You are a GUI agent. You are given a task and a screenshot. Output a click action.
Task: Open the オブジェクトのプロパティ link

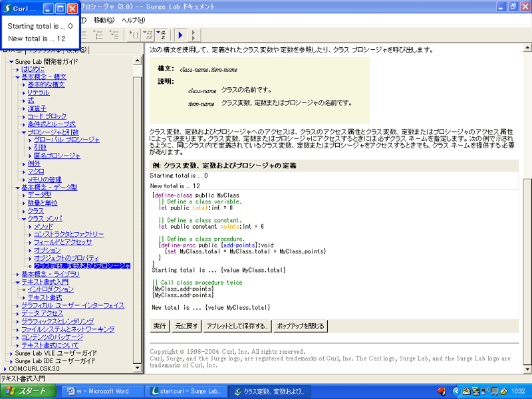coord(66,258)
